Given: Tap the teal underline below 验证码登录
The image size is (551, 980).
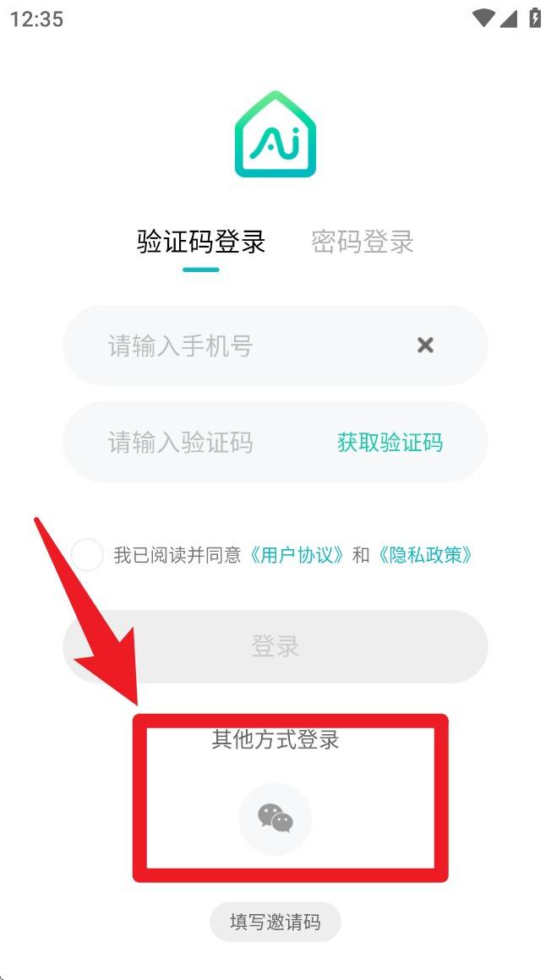Looking at the screenshot, I should pyautogui.click(x=201, y=269).
